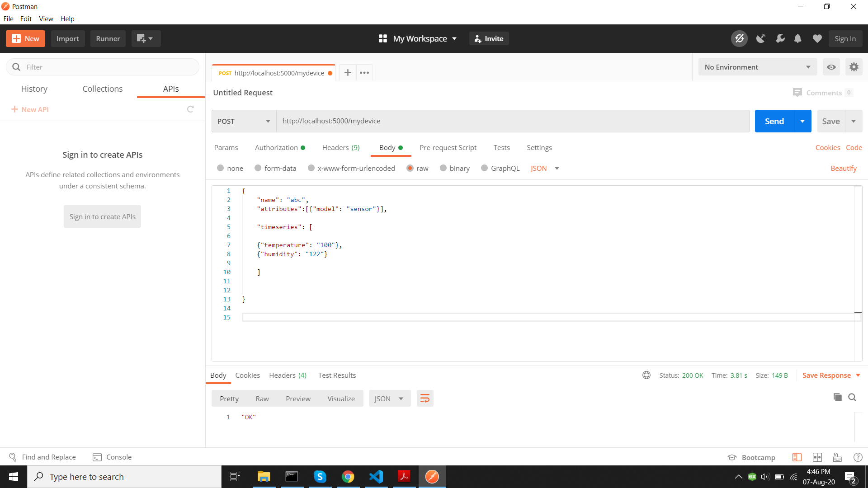868x488 pixels.
Task: Choose form-data as body format
Action: coord(258,168)
